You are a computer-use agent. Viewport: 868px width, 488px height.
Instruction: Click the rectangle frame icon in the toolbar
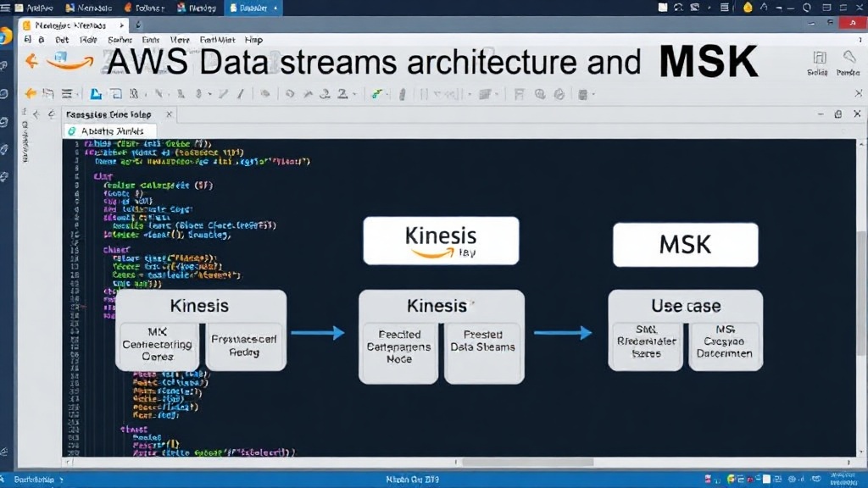click(x=116, y=93)
